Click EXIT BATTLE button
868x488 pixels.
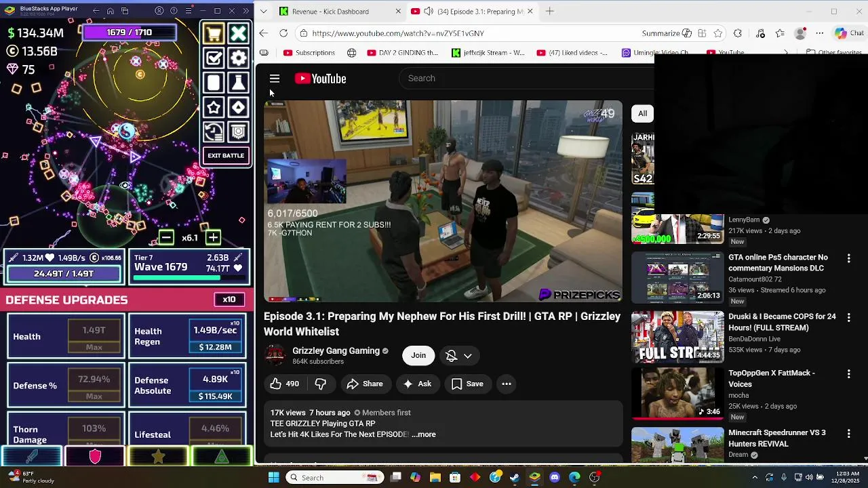226,156
